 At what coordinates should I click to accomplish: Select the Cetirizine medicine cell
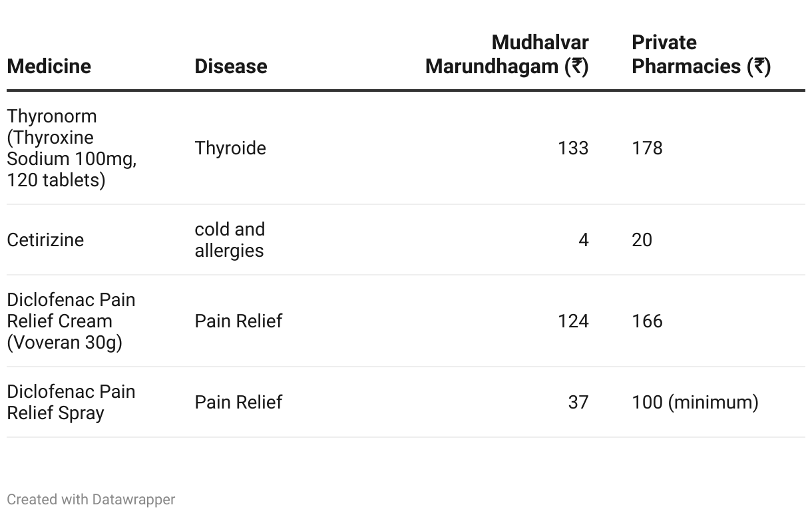[45, 240]
